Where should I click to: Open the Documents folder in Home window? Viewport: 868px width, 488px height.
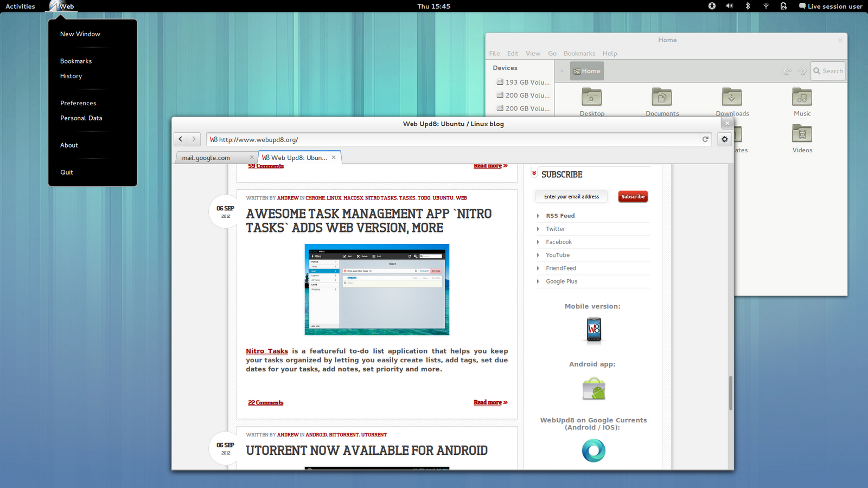pos(662,102)
